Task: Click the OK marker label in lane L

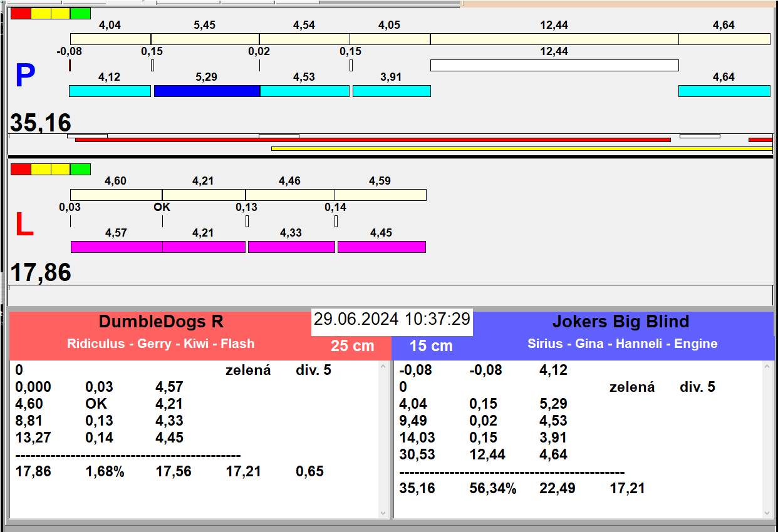Action: tap(162, 207)
